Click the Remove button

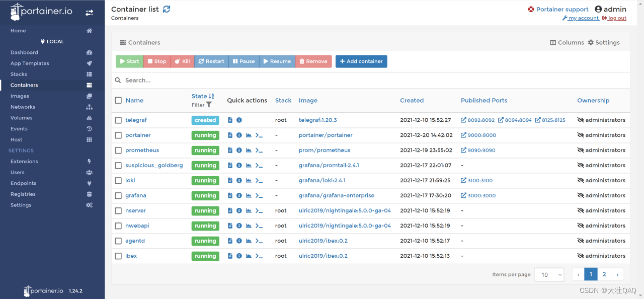pyautogui.click(x=313, y=61)
